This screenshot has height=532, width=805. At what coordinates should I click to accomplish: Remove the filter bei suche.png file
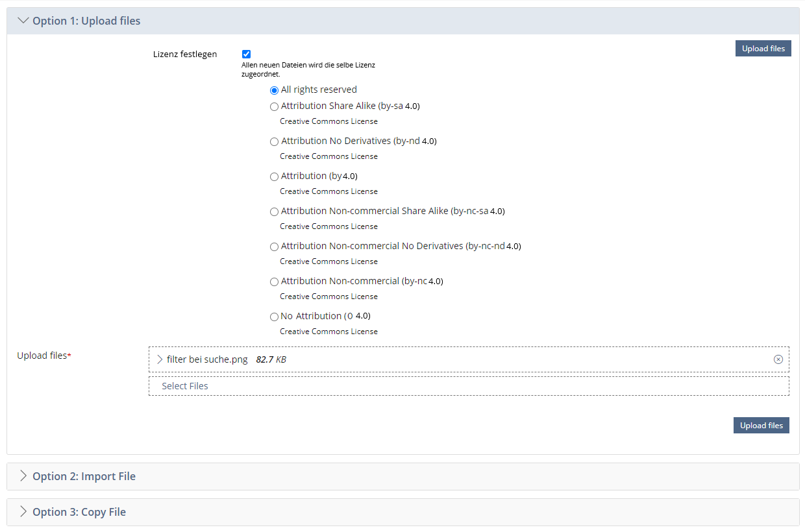pos(778,359)
